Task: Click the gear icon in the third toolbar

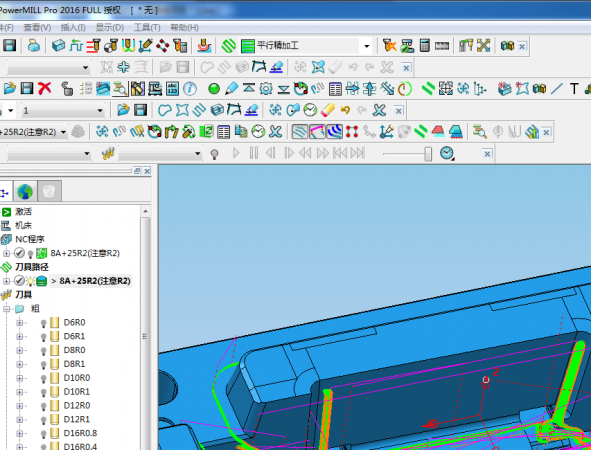Action: coord(266,89)
